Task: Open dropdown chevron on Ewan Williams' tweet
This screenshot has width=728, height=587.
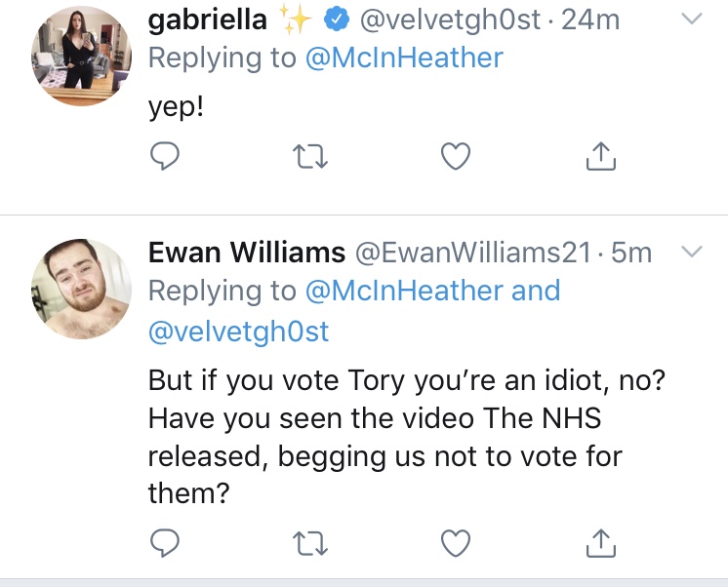Action: [691, 251]
